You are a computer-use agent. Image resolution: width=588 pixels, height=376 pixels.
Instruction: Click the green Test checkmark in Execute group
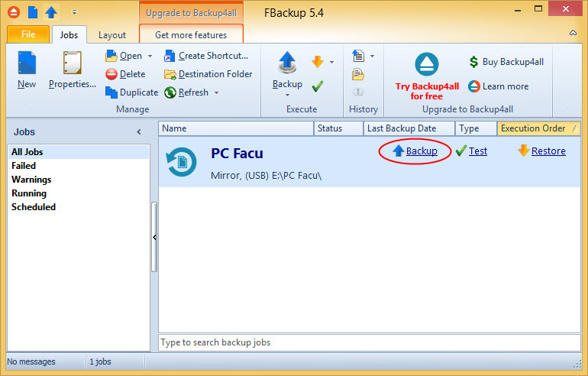pos(318,86)
